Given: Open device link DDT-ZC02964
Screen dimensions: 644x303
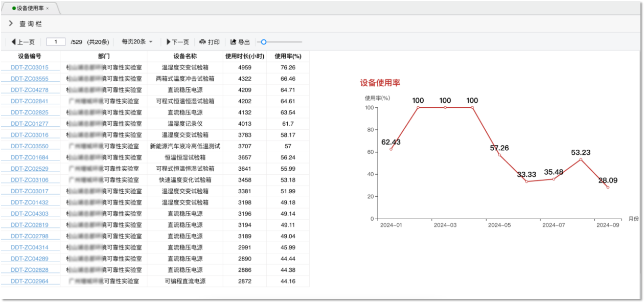Looking at the screenshot, I should (x=30, y=281).
